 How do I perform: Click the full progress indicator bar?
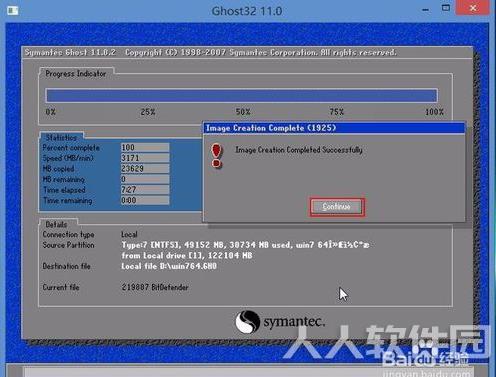[242, 96]
